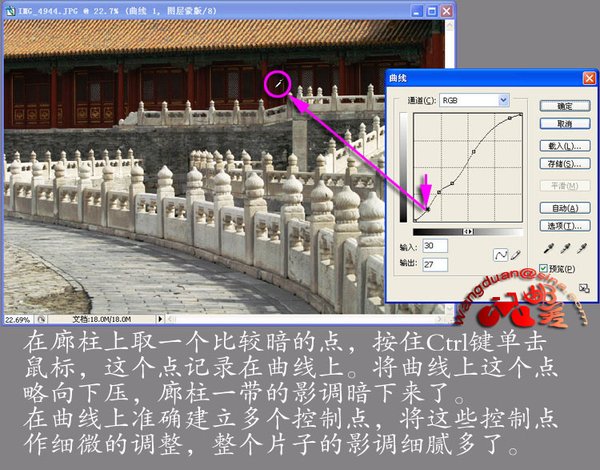
Task: Click the expand dialog icon at bottom-right of Curves
Action: (x=584, y=289)
